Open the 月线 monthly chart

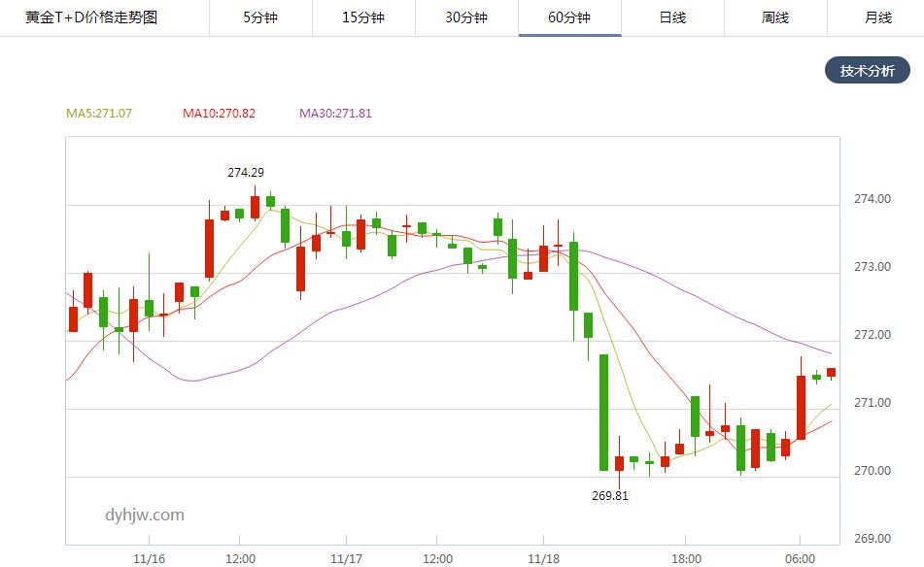877,17
